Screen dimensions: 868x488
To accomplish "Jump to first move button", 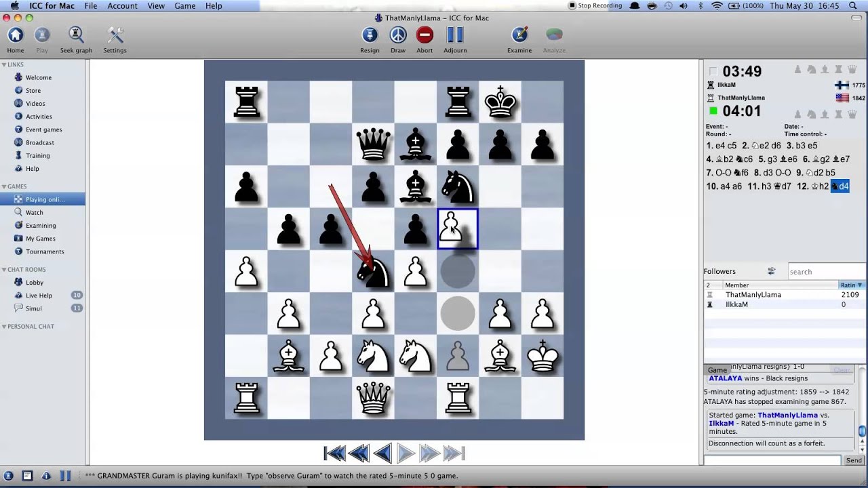I will [x=334, y=453].
